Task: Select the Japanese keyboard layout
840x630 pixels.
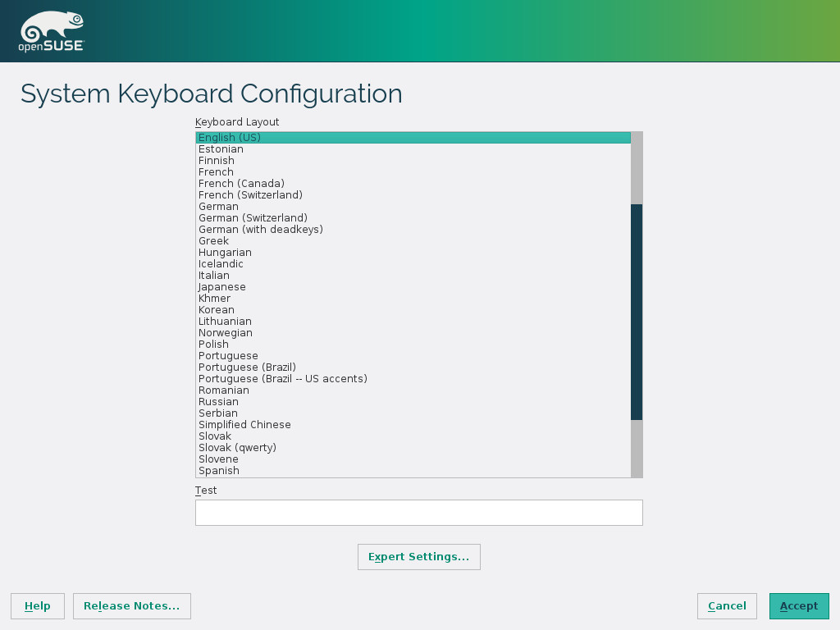Action: coord(222,287)
